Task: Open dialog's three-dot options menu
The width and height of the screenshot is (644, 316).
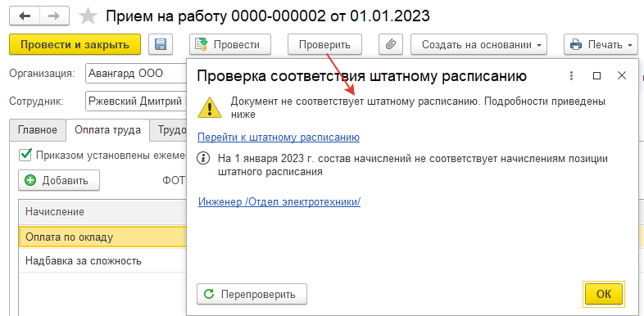Action: click(571, 75)
